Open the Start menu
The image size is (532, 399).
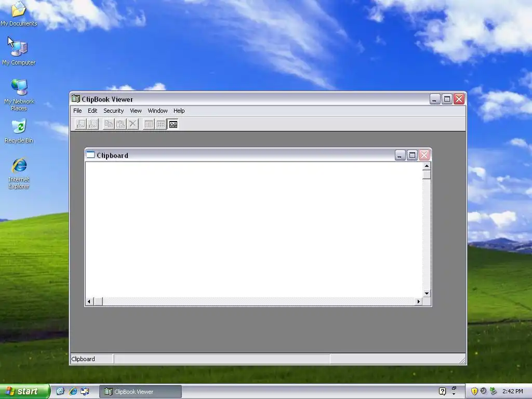(24, 392)
